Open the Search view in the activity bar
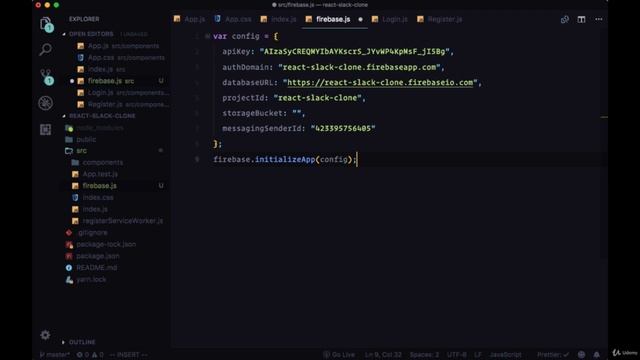 pyautogui.click(x=45, y=49)
